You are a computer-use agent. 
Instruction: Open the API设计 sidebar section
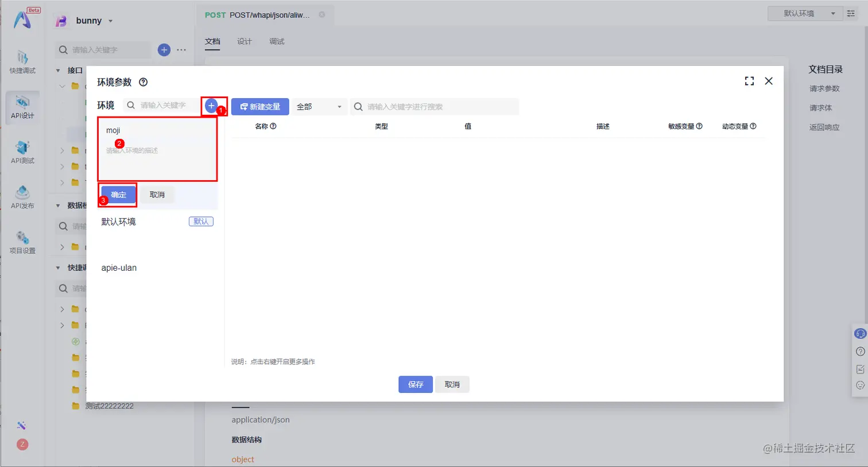click(22, 108)
